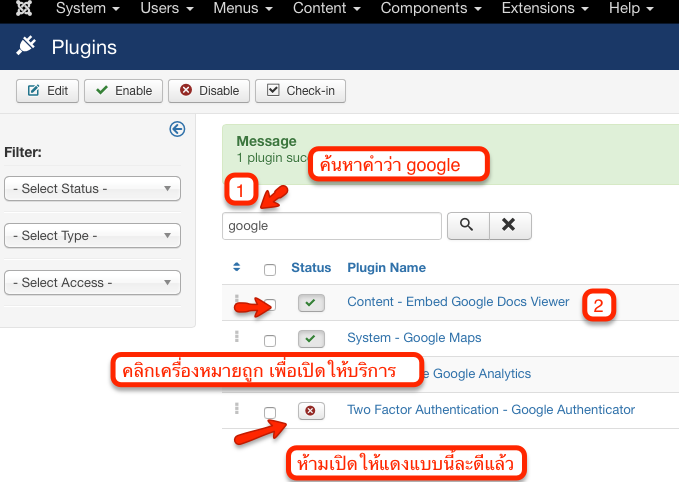Image resolution: width=679 pixels, height=482 pixels.
Task: Select checkbox for Two Factor Authentication plugin
Action: pos(270,413)
